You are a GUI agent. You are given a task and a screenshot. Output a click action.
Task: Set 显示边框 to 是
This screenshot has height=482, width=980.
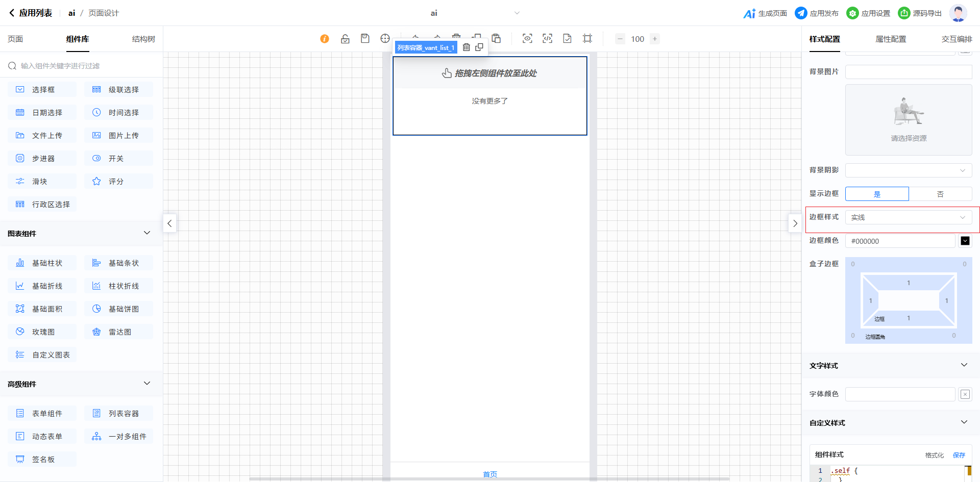point(877,194)
